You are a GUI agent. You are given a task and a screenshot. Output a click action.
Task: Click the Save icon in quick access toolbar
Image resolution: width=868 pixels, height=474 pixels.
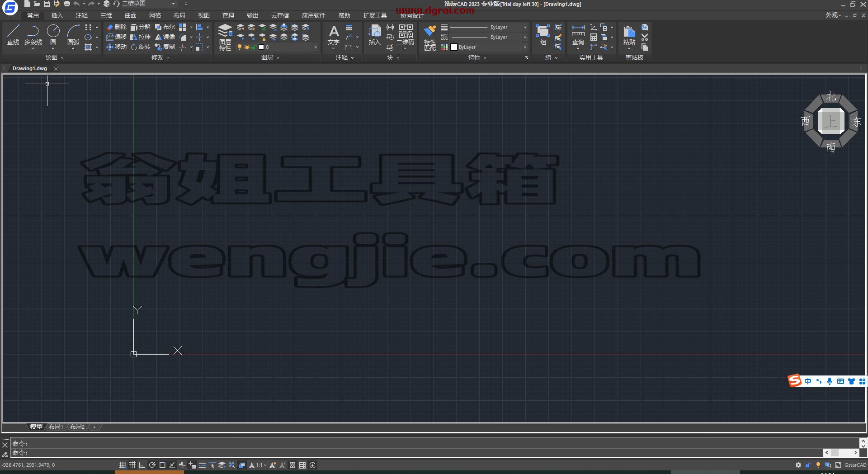47,4
